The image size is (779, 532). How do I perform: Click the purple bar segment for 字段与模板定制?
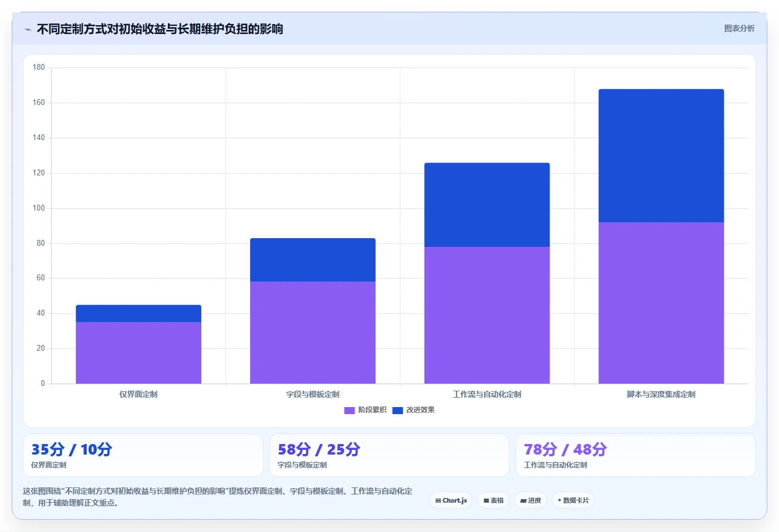313,333
